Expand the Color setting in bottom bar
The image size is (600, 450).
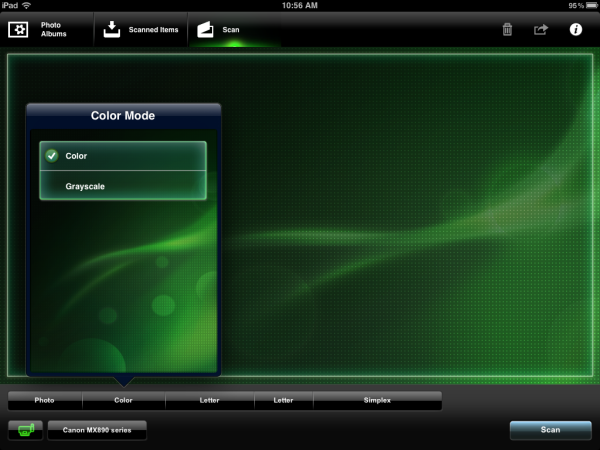[123, 400]
